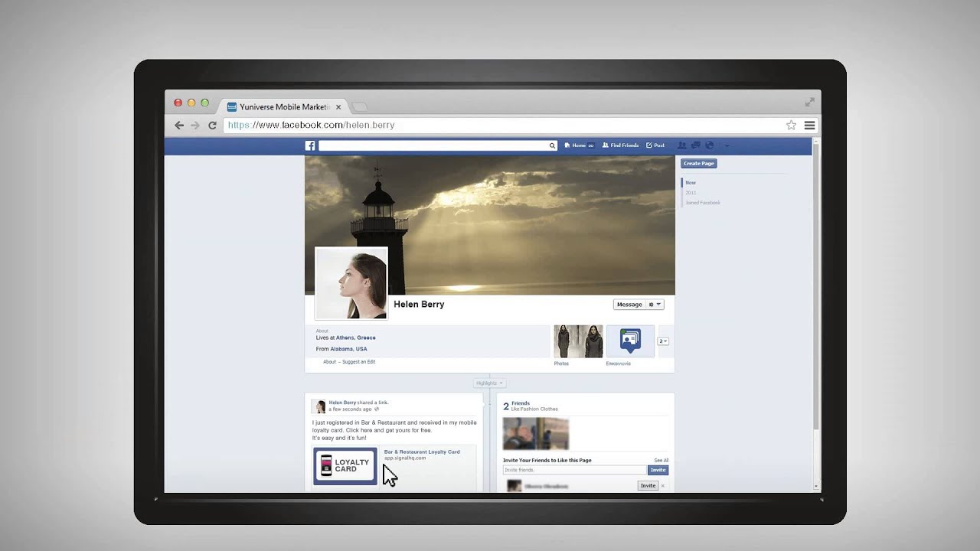Screen dimensions: 980x551
Task: Close the Yuniverse Mobile Marketing tab
Action: tap(338, 107)
